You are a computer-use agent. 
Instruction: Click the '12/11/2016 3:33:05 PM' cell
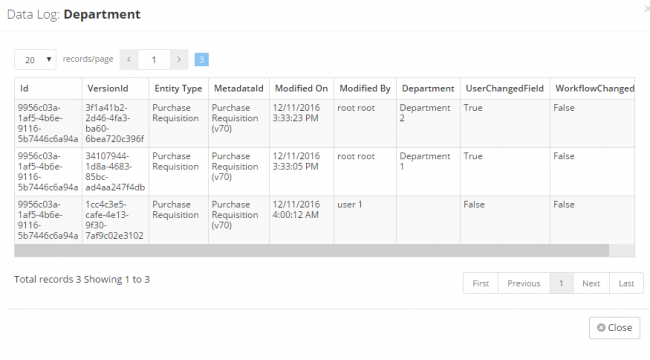(301, 172)
